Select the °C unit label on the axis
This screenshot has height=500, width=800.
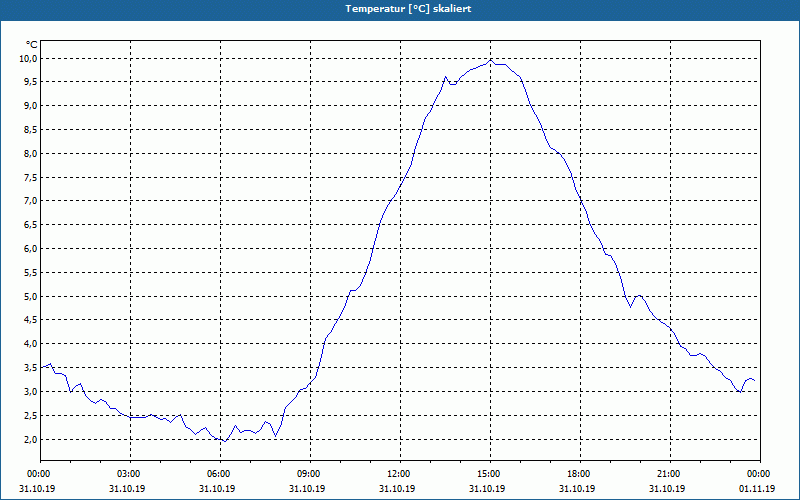(x=32, y=45)
